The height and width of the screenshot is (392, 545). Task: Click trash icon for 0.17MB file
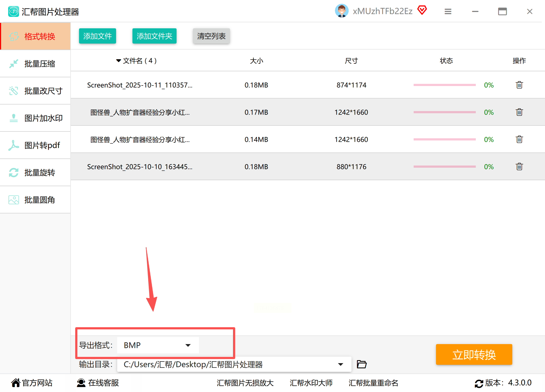tap(519, 112)
